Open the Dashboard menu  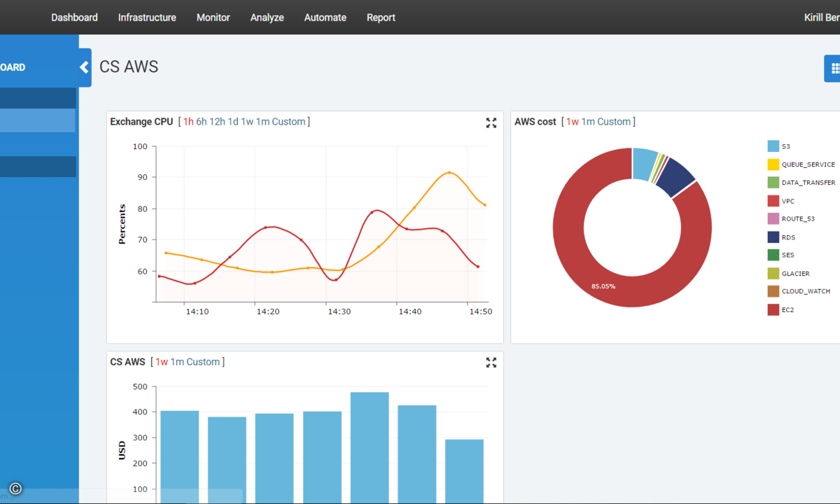pos(74,17)
